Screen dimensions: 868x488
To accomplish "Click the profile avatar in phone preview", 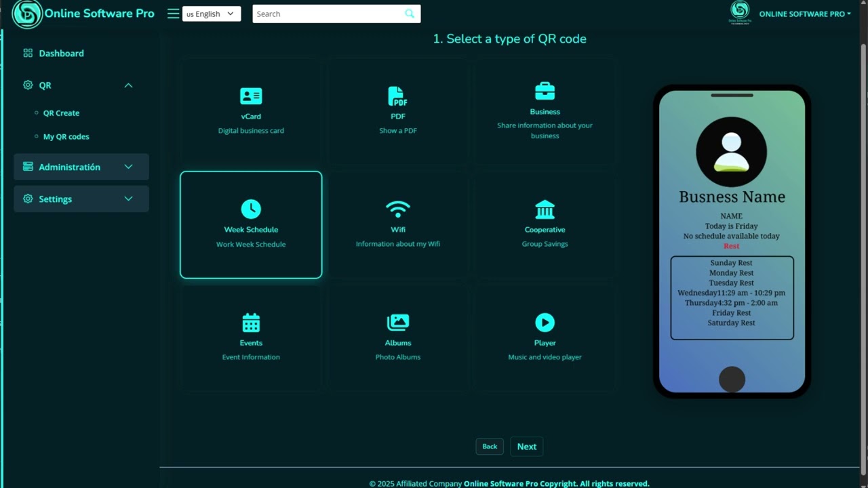I will coord(732,152).
